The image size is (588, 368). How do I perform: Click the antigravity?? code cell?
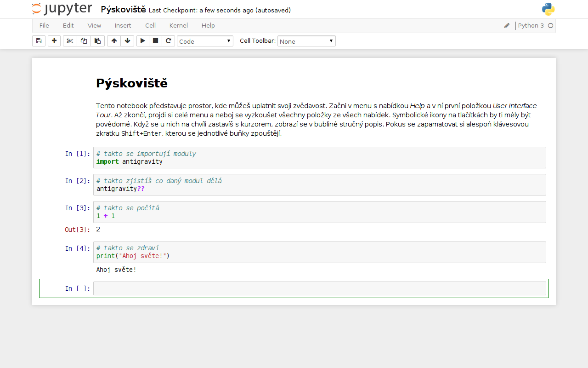click(320, 185)
